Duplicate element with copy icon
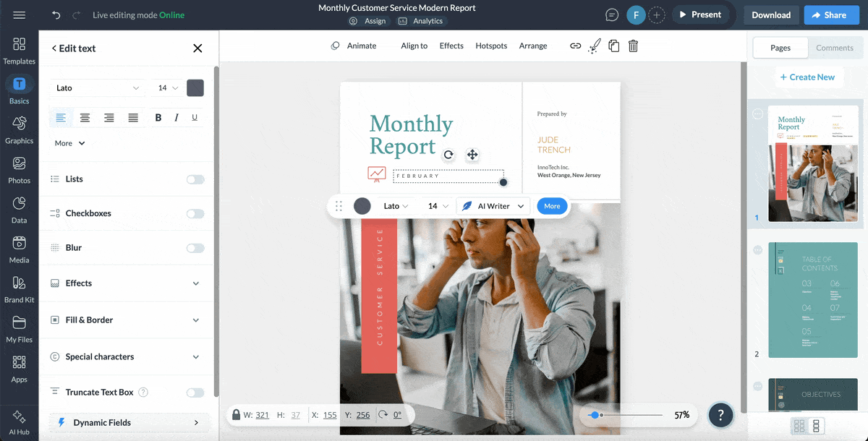The image size is (868, 441). tap(613, 46)
